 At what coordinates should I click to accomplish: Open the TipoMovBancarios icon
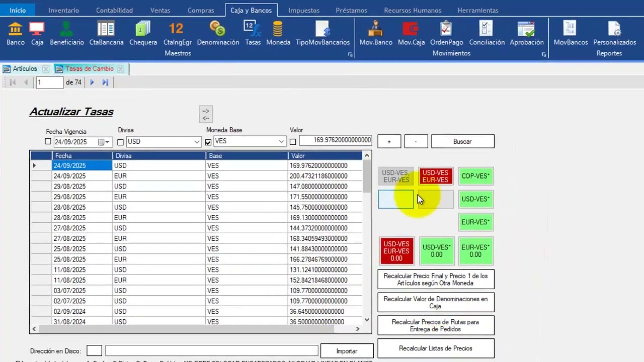[323, 33]
